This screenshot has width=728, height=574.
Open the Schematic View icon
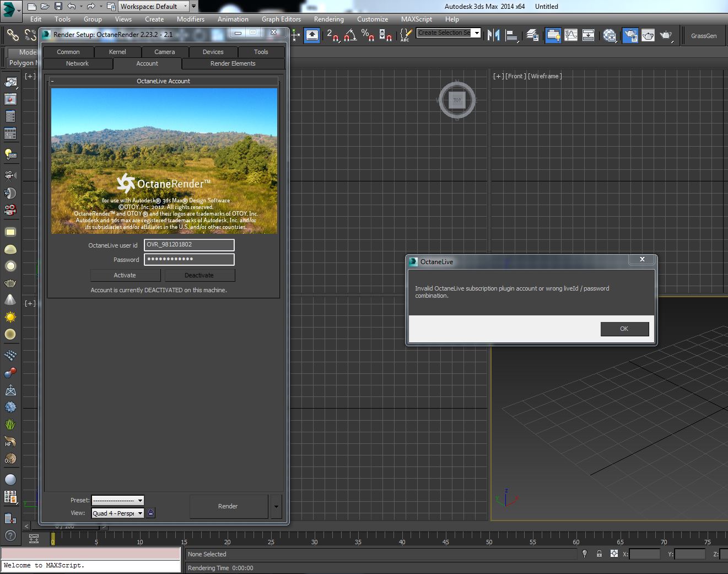tap(589, 35)
